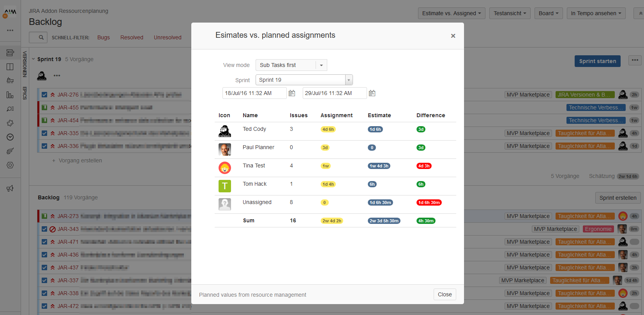This screenshot has width=644, height=315.
Task: Click the issue type icon of JAR-273
Action: [x=44, y=216]
